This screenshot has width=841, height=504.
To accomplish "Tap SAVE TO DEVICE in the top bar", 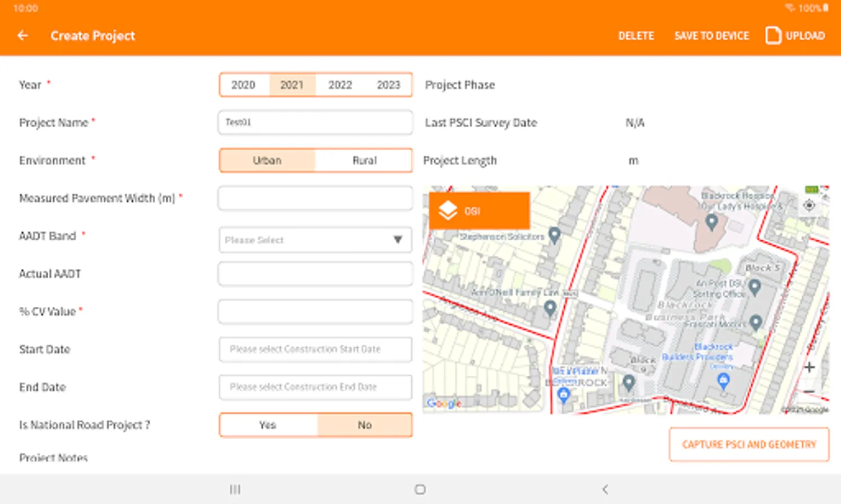I will [712, 35].
